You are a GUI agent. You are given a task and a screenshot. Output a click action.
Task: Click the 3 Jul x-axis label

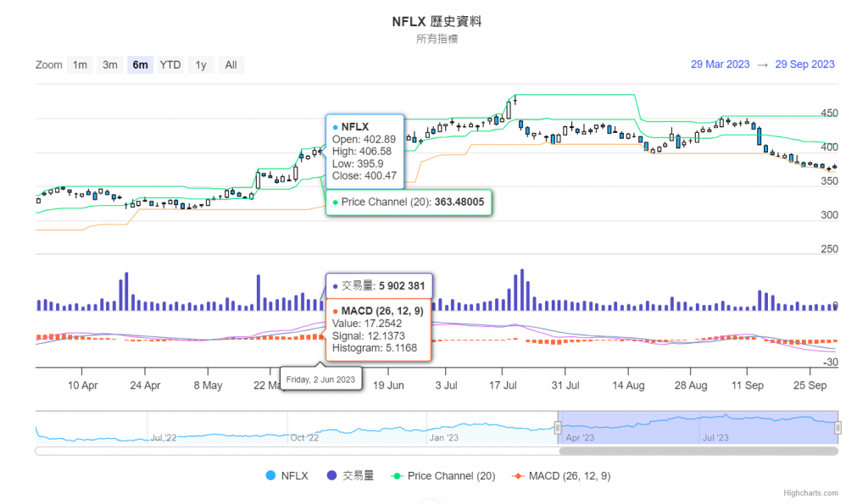[x=446, y=385]
